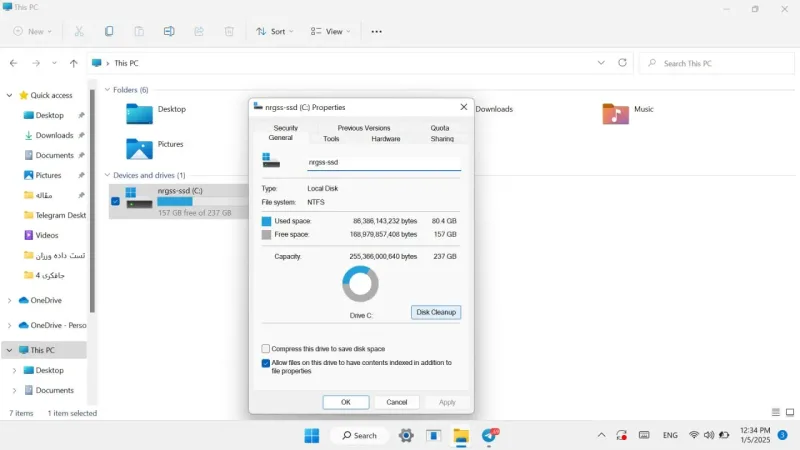Click the Rename icon in toolbar
The image size is (800, 450).
pyautogui.click(x=169, y=31)
